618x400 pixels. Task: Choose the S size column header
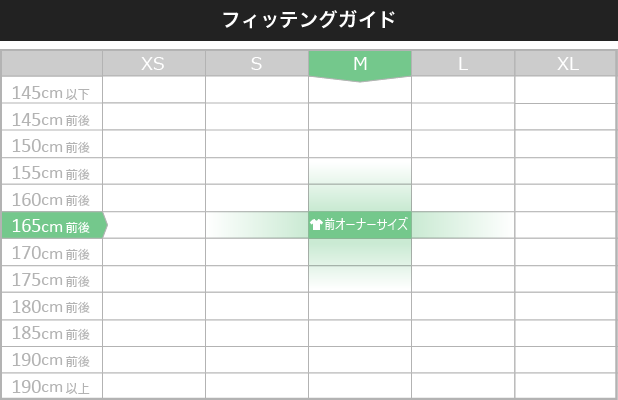pyautogui.click(x=257, y=64)
